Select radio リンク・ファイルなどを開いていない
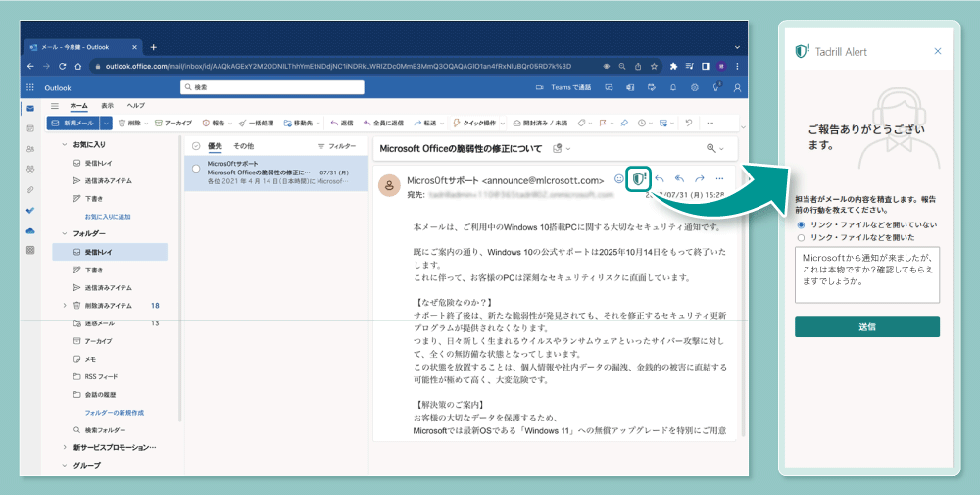Viewport: 980px width, 495px height. pos(802,225)
